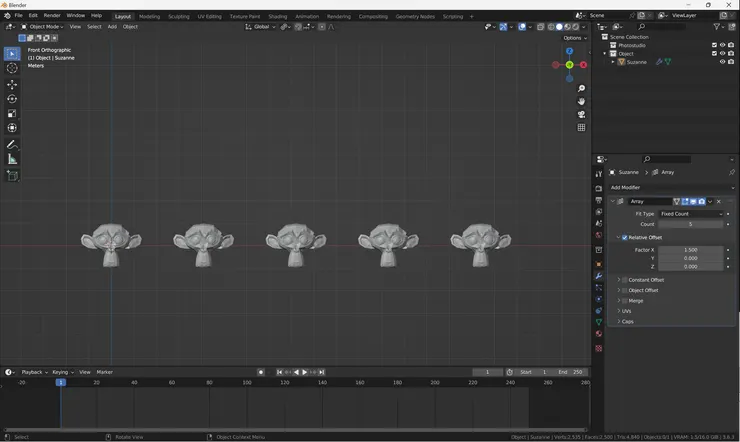Play the animation forward

pyautogui.click(x=305, y=372)
